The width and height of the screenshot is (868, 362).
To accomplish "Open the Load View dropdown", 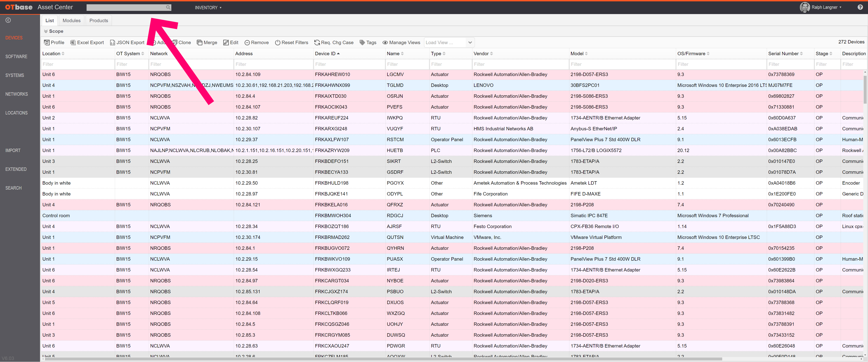I will point(449,43).
